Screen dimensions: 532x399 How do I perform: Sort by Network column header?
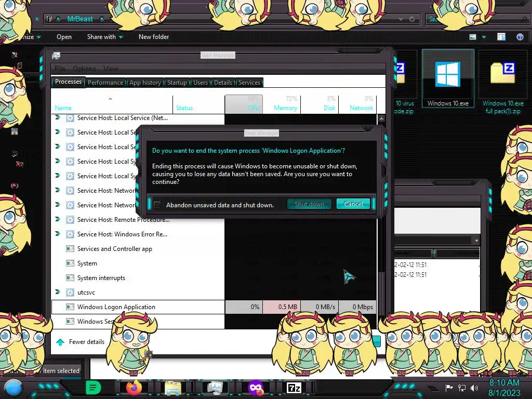point(357,104)
